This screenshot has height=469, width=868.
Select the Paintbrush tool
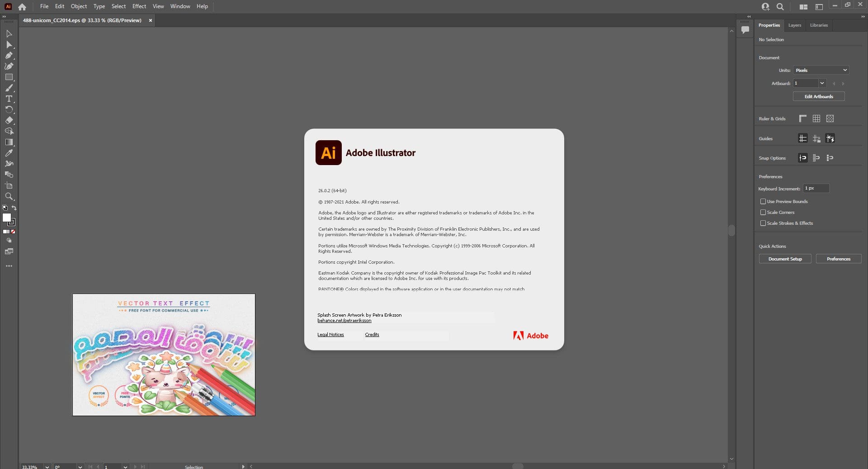point(9,88)
